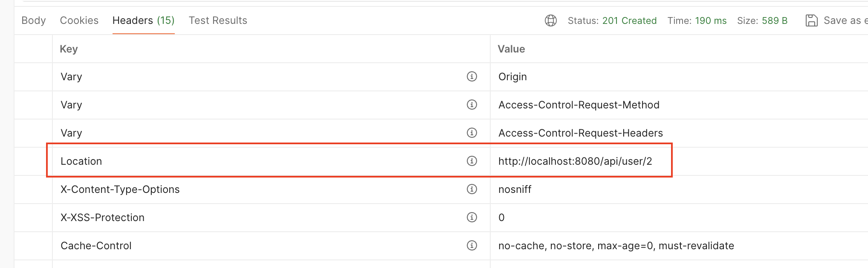The height and width of the screenshot is (268, 868).
Task: Click the info icon beside the second Vary header
Action: pyautogui.click(x=471, y=105)
